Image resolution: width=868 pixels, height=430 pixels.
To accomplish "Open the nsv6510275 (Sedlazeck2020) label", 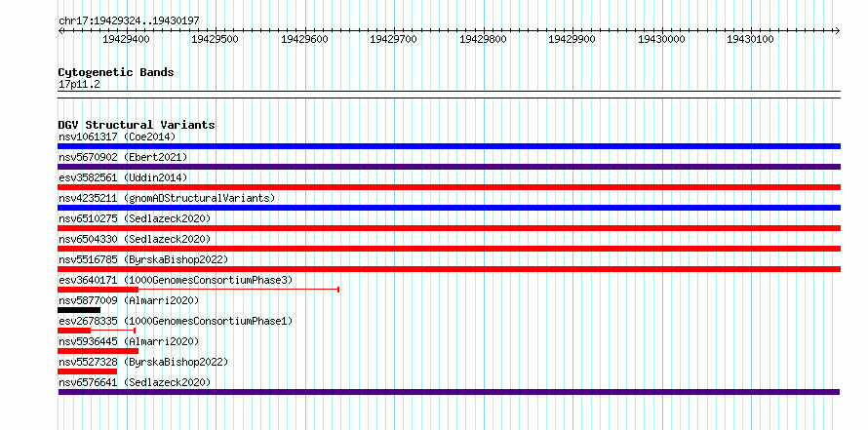I will click(x=135, y=218).
